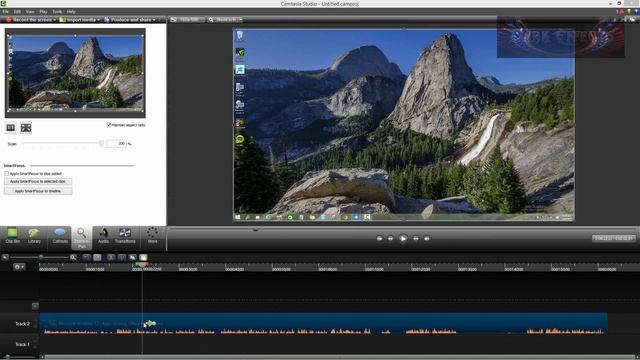Click Import media button

click(x=78, y=20)
